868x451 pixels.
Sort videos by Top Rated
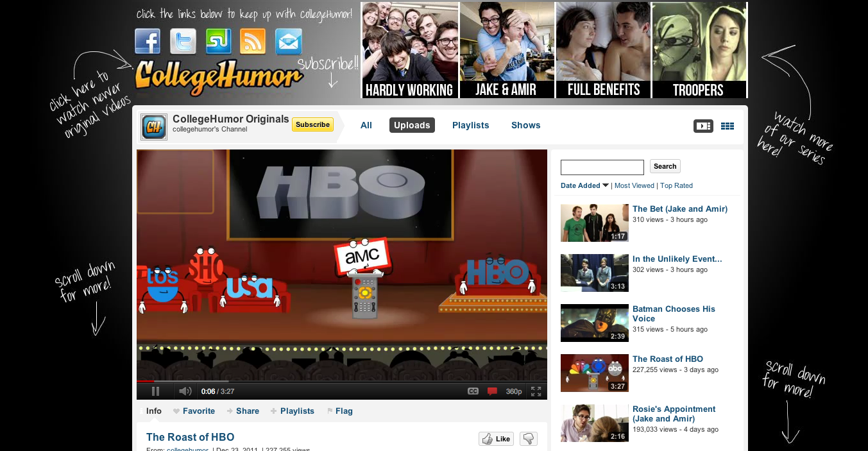pyautogui.click(x=677, y=185)
